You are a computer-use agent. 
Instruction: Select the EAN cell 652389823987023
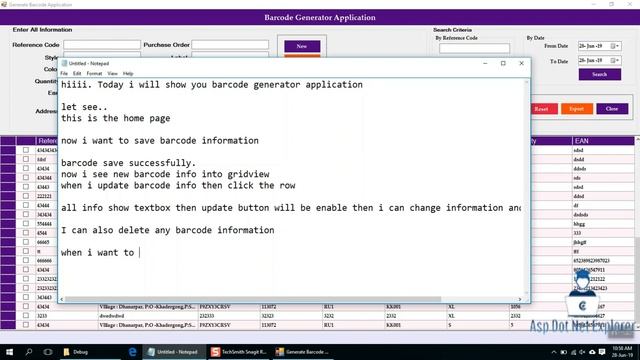tap(603, 260)
